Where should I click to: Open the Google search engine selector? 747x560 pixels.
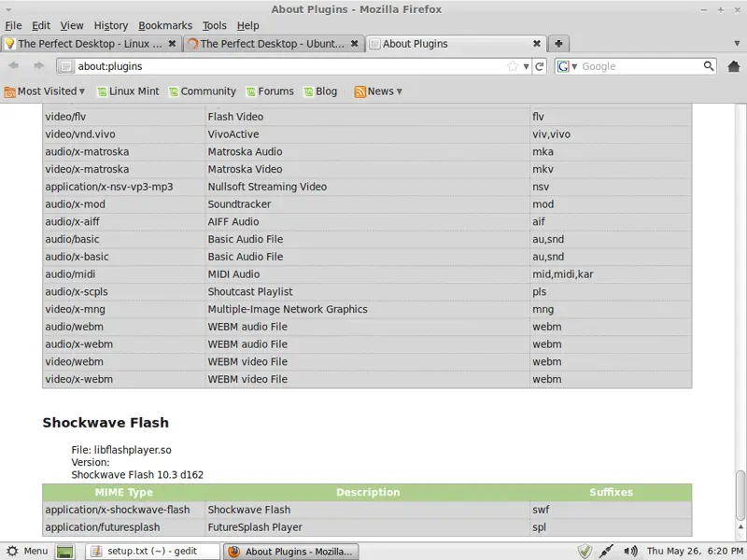tap(567, 66)
